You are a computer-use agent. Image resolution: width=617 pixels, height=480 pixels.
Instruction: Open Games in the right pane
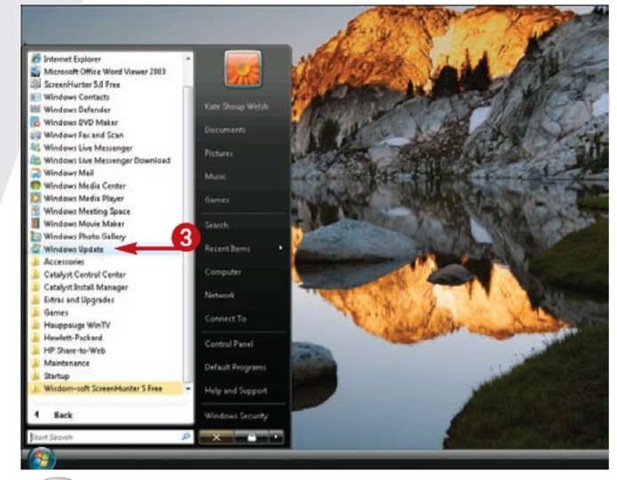click(216, 199)
